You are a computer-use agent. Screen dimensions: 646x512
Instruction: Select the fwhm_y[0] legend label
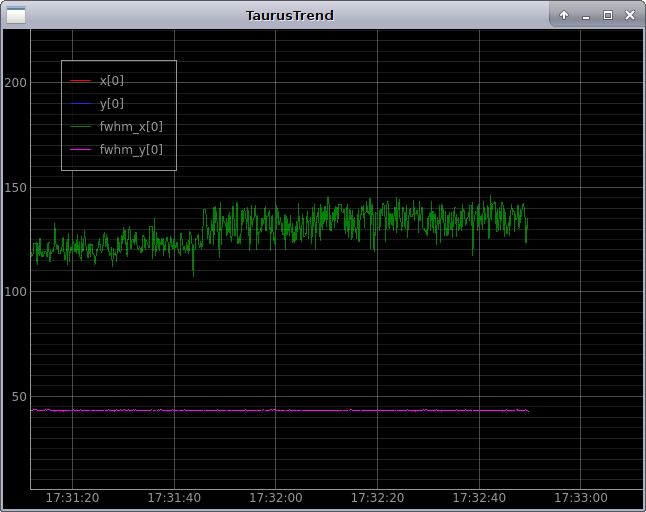point(131,150)
